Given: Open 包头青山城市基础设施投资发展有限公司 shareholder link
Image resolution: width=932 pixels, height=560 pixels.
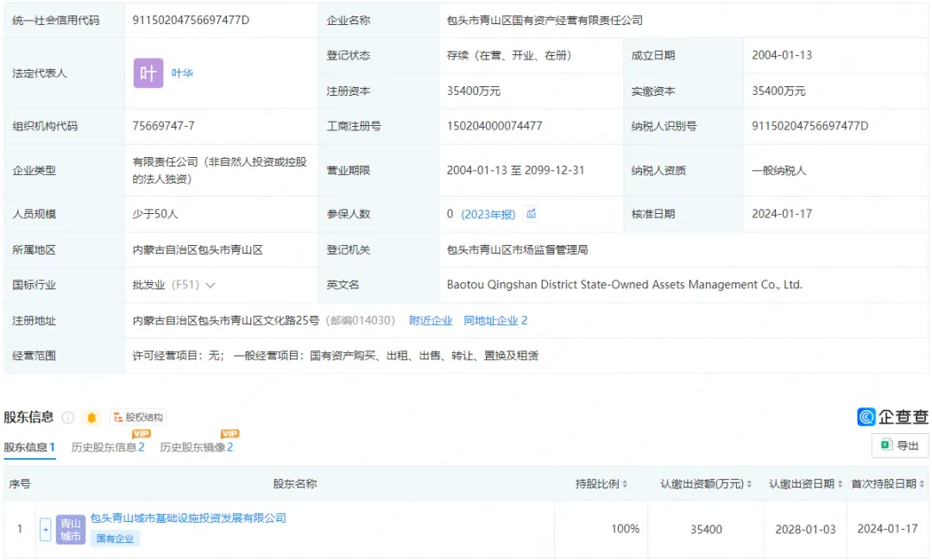Looking at the screenshot, I should point(188,519).
